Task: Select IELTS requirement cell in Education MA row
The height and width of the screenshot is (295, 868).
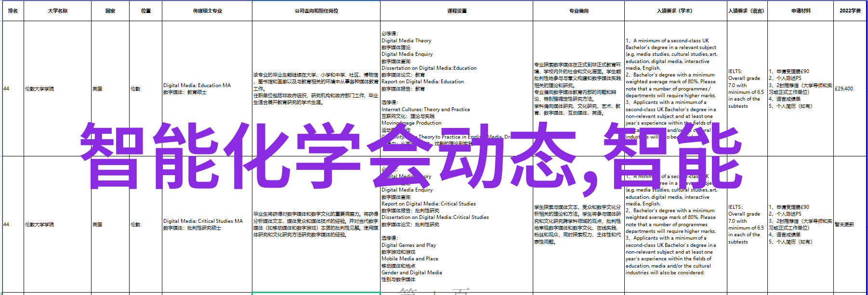Action: point(747,89)
